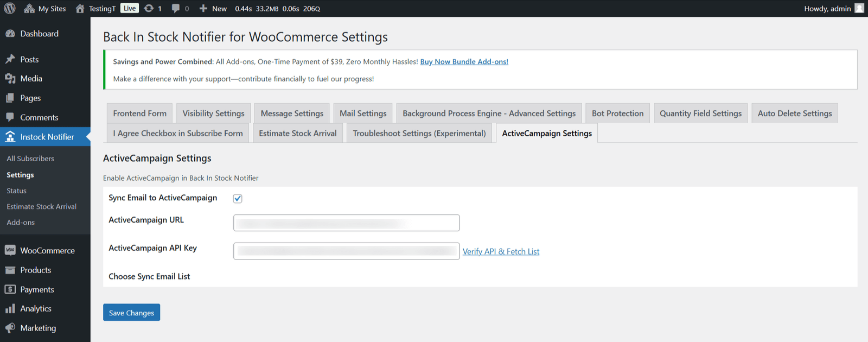Screen dimensions: 868x342
Task: Switch to the Bot Protection tab
Action: [618, 113]
